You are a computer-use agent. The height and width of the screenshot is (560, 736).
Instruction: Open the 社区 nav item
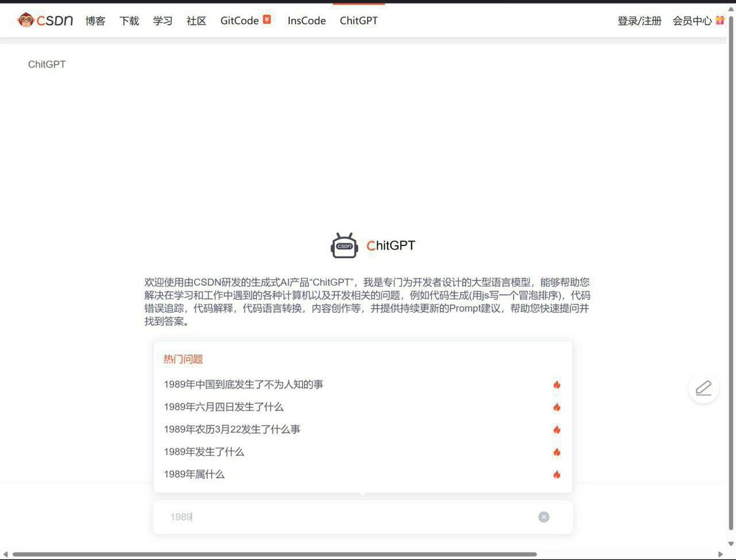point(196,21)
